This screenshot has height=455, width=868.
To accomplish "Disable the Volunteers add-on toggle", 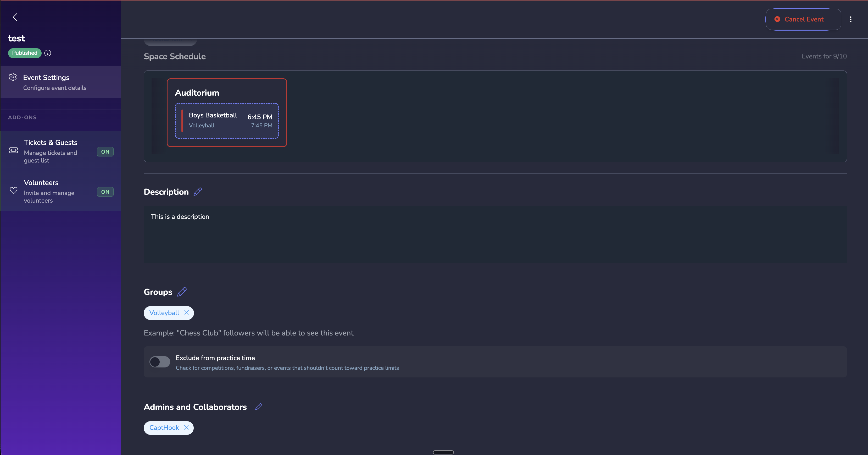I will tap(105, 192).
